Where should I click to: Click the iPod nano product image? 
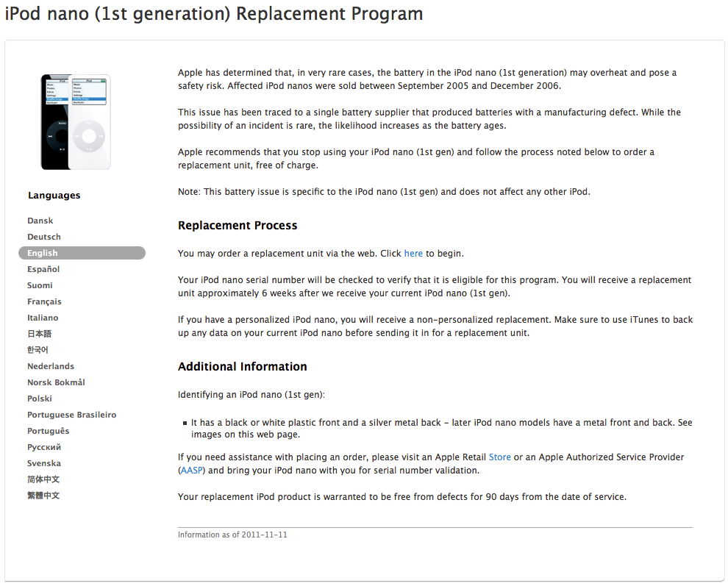coord(76,122)
